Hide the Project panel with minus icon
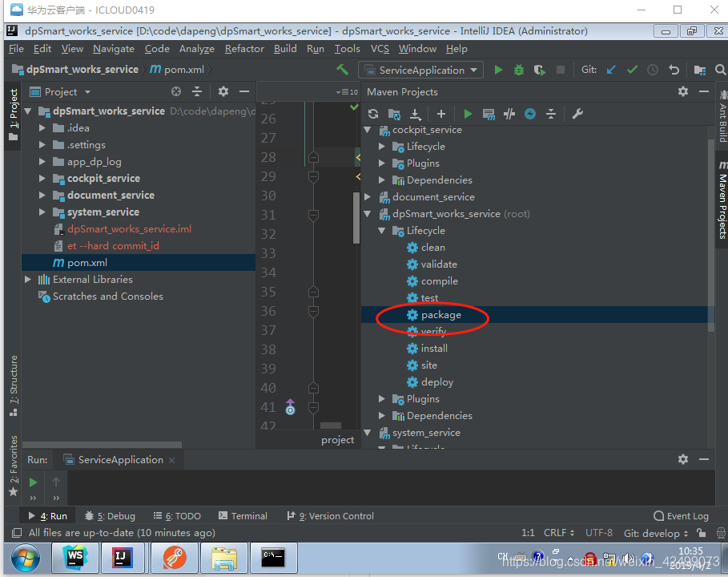The width and height of the screenshot is (728, 577). click(x=244, y=91)
